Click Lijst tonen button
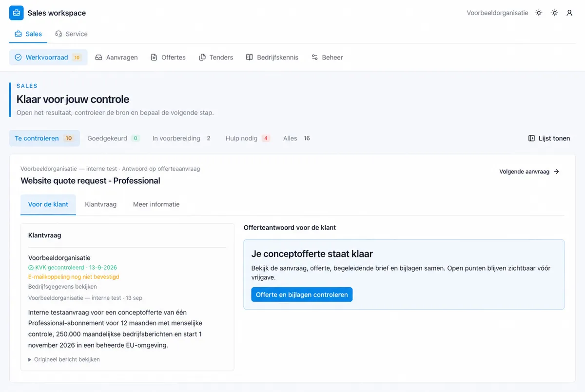The width and height of the screenshot is (585, 392). [x=549, y=138]
